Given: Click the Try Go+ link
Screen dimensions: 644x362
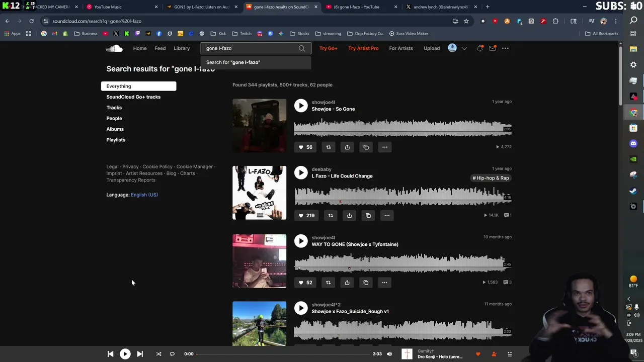Looking at the screenshot, I should tap(328, 48).
